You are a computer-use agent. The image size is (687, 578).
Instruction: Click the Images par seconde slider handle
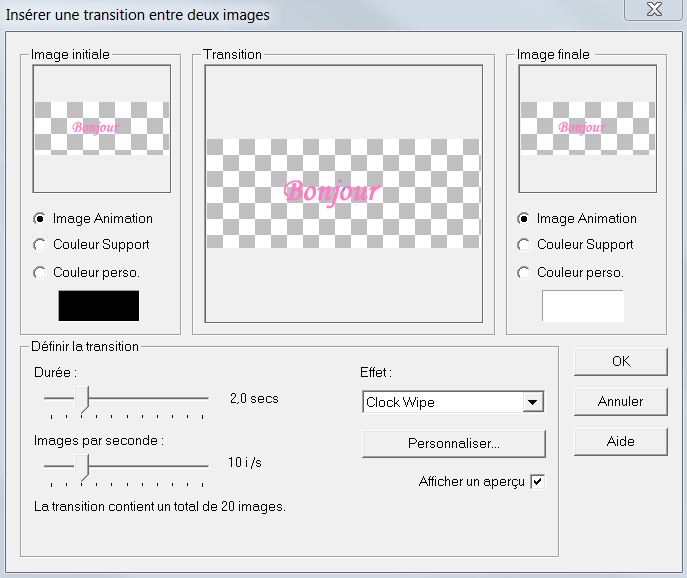[81, 468]
